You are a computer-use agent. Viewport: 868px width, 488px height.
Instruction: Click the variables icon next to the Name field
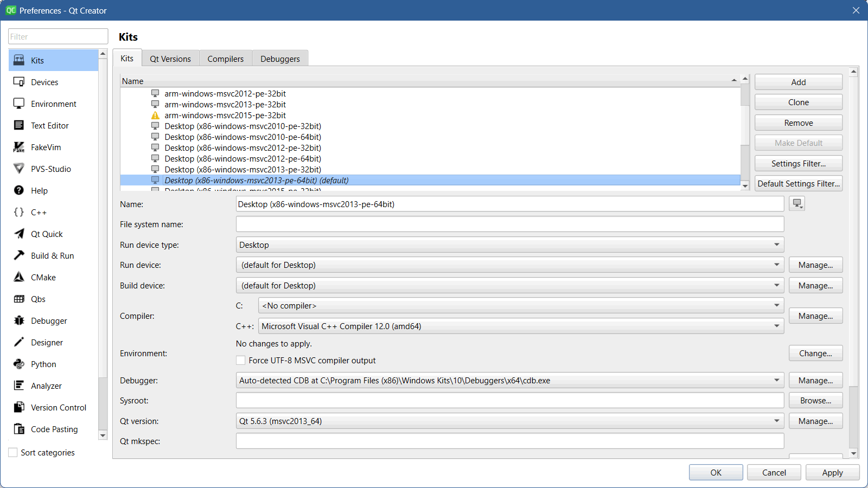[x=796, y=203]
